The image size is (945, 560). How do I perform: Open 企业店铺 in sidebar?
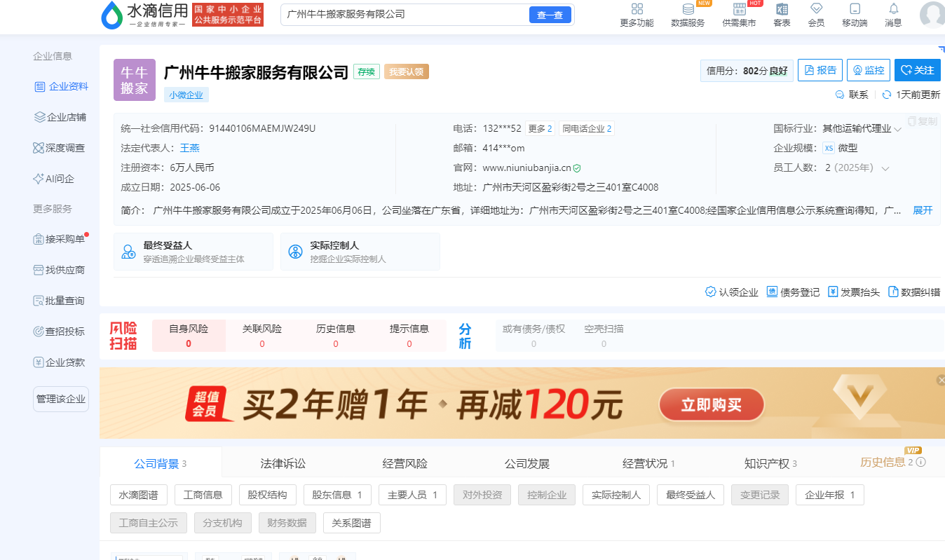click(61, 117)
